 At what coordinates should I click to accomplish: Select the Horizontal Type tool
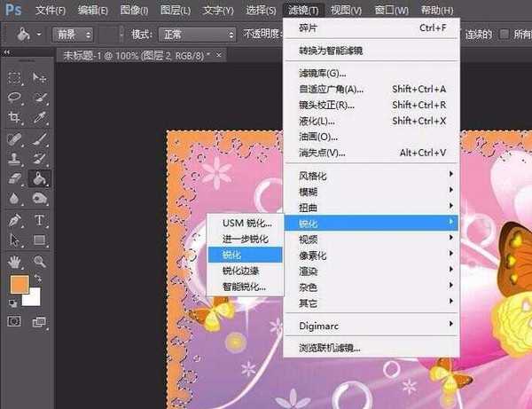pyautogui.click(x=39, y=220)
